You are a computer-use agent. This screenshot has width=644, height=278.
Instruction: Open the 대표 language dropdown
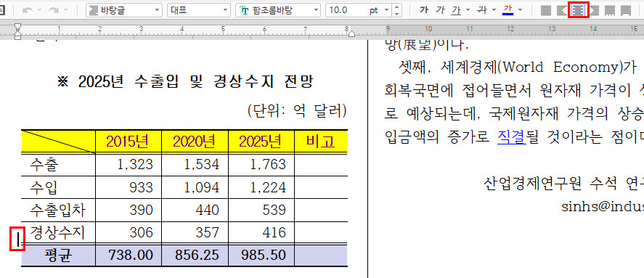click(x=199, y=10)
